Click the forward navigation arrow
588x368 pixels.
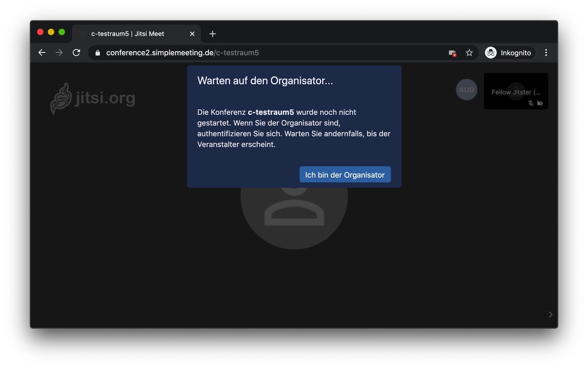(x=59, y=53)
